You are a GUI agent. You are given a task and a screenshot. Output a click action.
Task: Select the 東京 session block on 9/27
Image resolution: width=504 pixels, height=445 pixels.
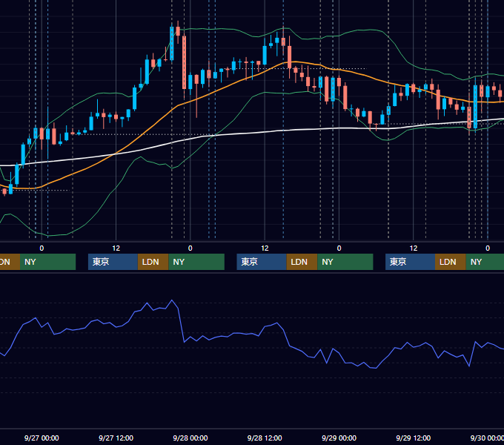click(x=113, y=262)
